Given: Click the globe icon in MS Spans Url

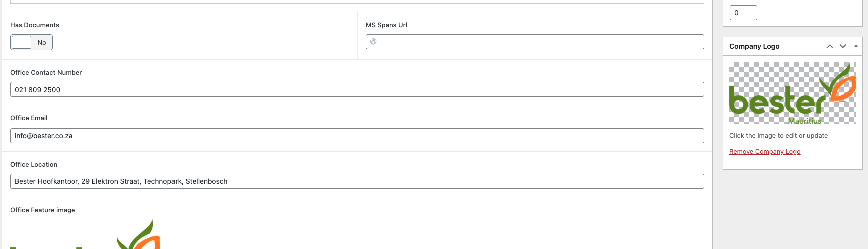Looking at the screenshot, I should tap(373, 42).
